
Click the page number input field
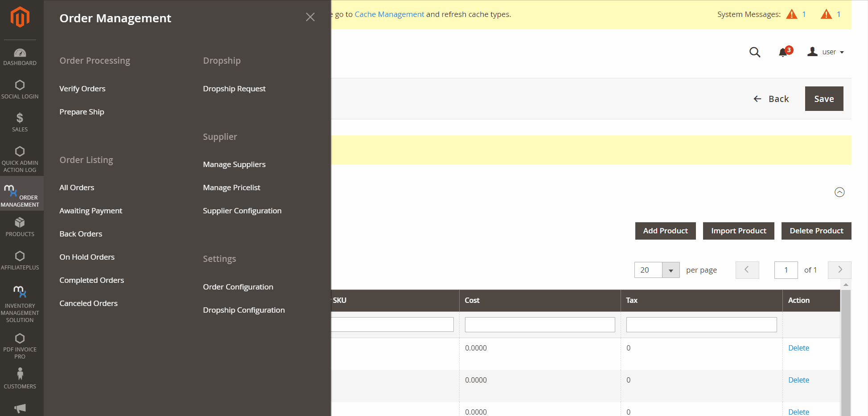[x=786, y=270]
